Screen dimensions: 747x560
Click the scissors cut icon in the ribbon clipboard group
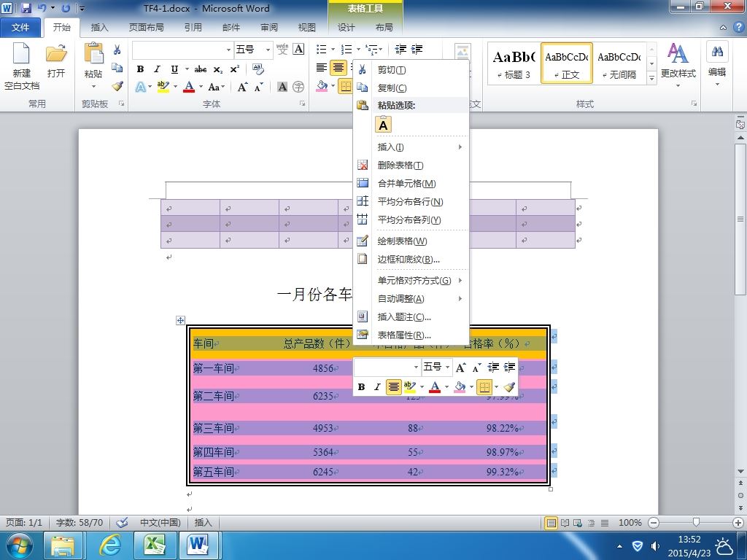click(117, 50)
